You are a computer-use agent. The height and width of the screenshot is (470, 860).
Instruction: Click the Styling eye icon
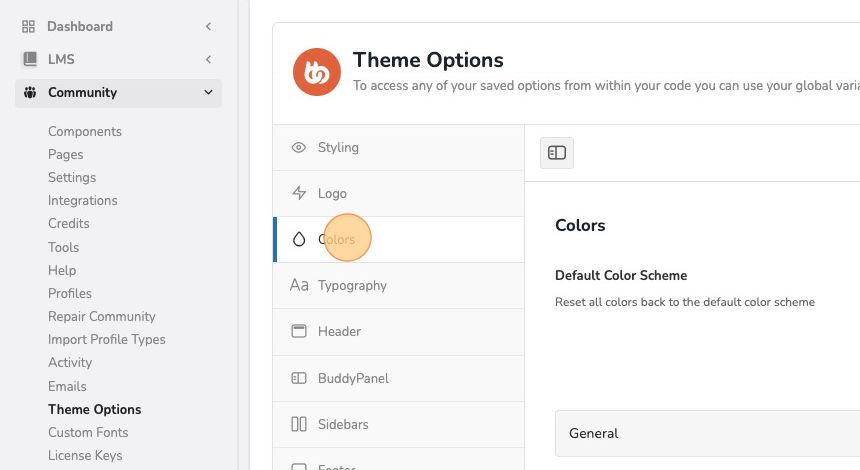(x=298, y=147)
